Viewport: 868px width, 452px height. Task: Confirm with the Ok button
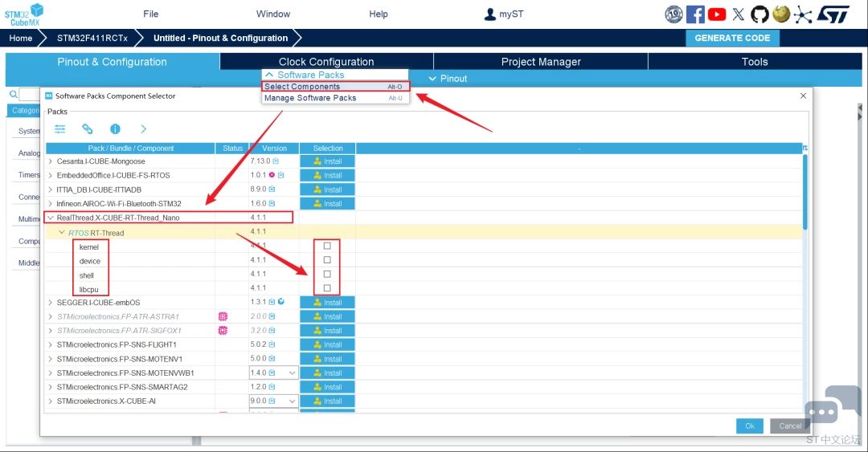[x=750, y=426]
